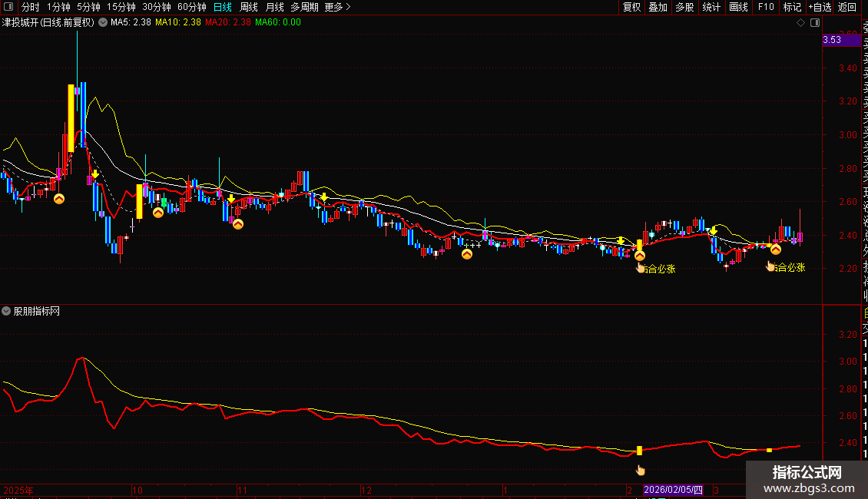Toggle the left sidebar panel icon
The height and width of the screenshot is (499, 868).
pos(8,7)
